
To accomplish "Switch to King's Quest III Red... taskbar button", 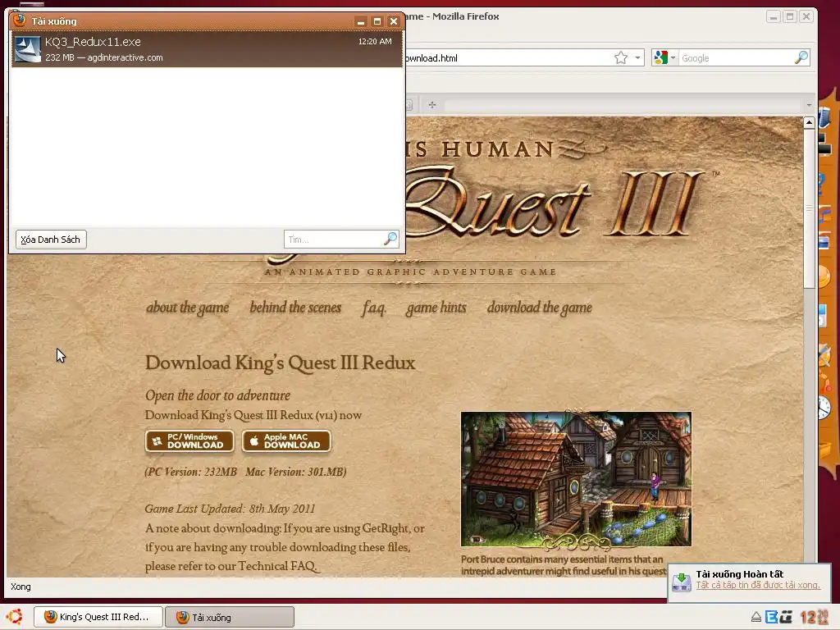I will coord(98,617).
